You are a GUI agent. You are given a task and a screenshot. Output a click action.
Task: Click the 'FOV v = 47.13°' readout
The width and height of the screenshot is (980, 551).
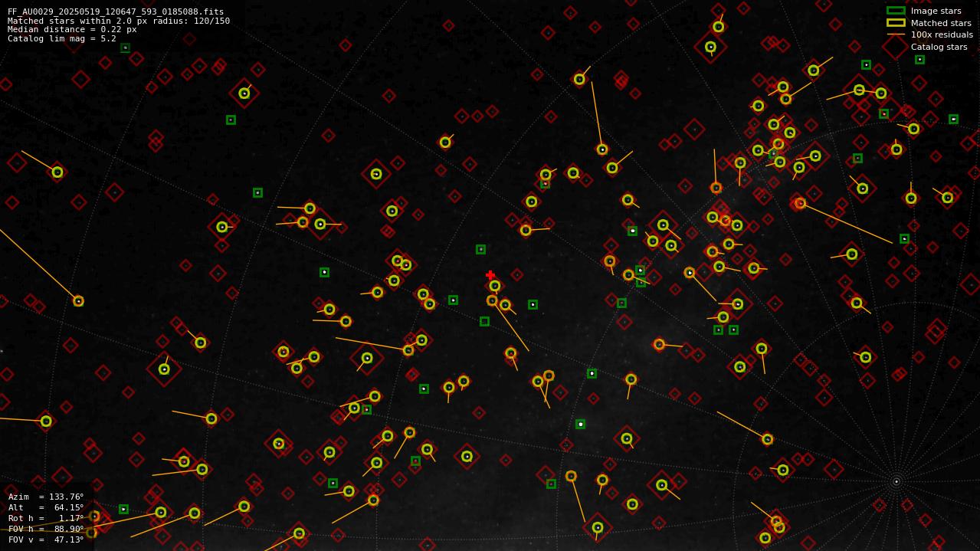46,540
